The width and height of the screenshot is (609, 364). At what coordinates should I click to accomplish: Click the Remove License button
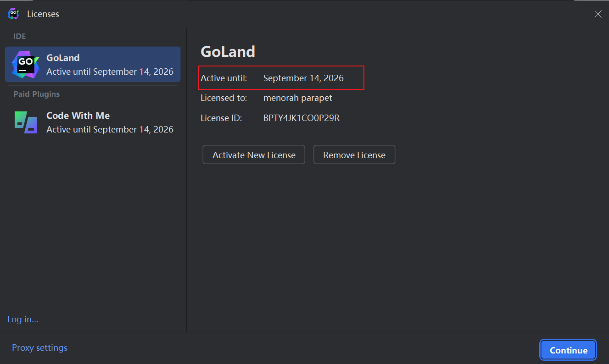[x=354, y=155]
